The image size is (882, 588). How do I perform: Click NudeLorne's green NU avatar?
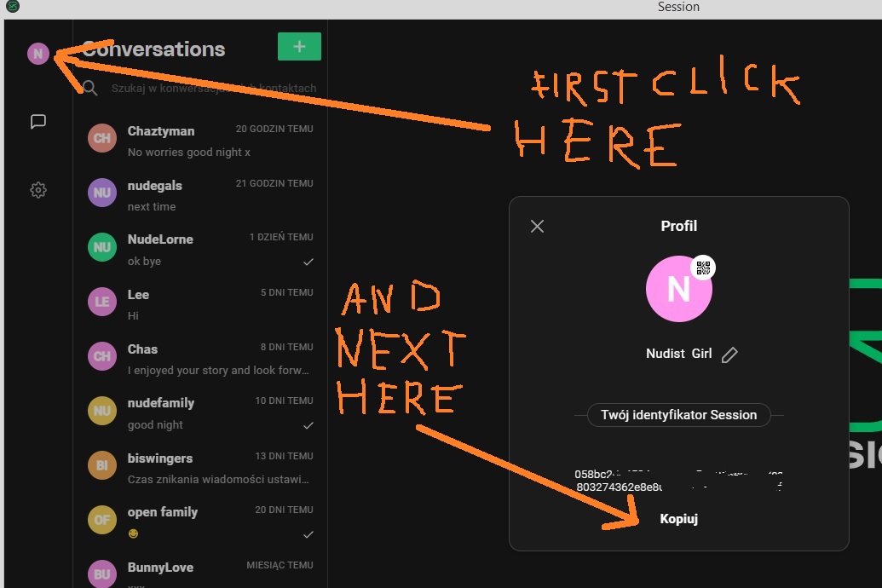coord(101,247)
